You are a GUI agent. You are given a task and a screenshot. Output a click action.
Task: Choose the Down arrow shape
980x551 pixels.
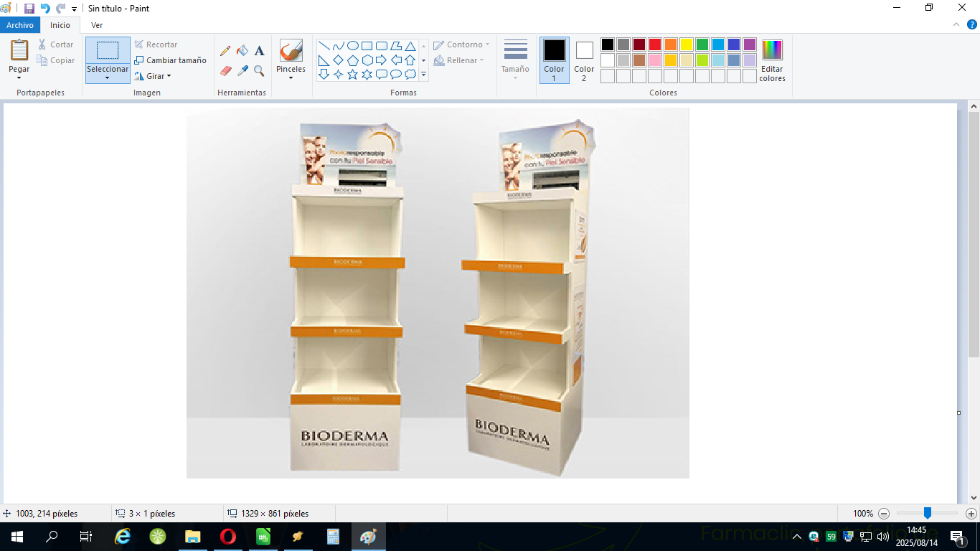(x=324, y=75)
